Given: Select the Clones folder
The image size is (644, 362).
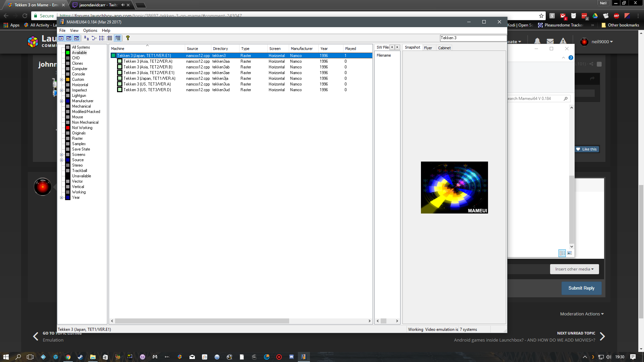Looking at the screenshot, I should coord(77,63).
